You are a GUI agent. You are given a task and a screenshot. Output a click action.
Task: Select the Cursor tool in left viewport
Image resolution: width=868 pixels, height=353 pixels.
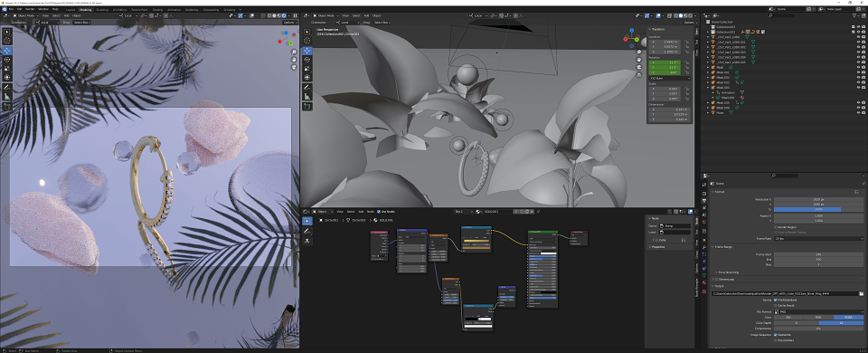[x=7, y=41]
